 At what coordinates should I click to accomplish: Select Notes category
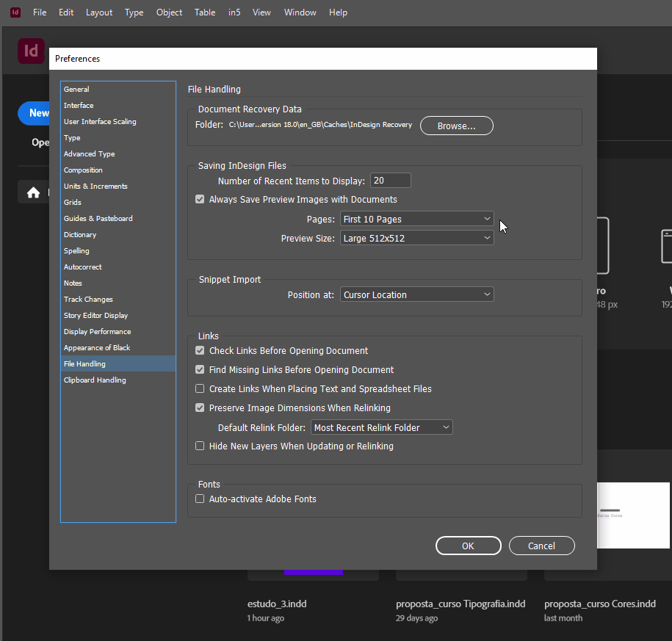[x=118, y=283]
